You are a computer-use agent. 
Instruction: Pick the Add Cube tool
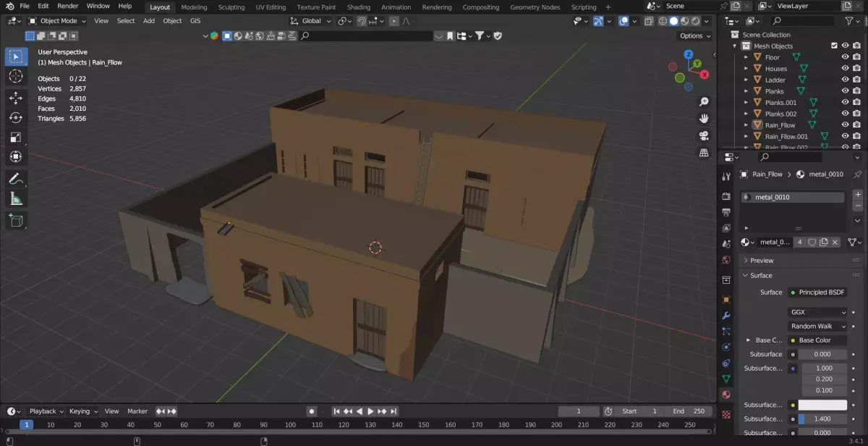16,220
